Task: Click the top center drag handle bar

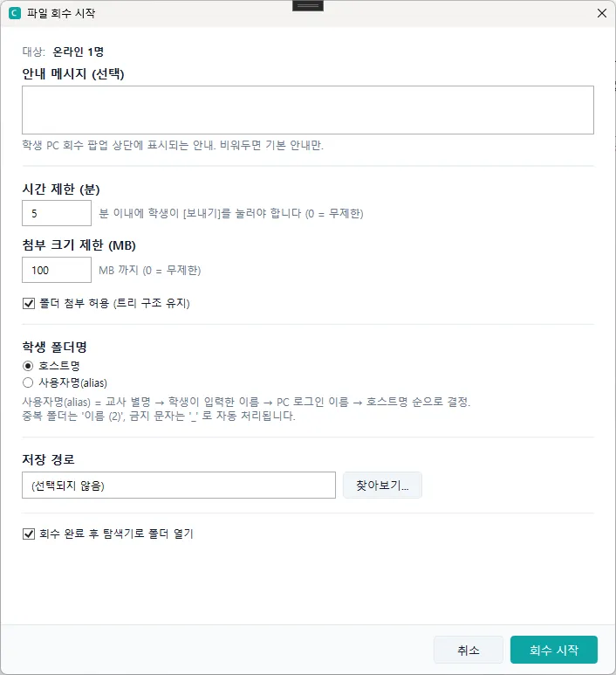Action: [308, 5]
